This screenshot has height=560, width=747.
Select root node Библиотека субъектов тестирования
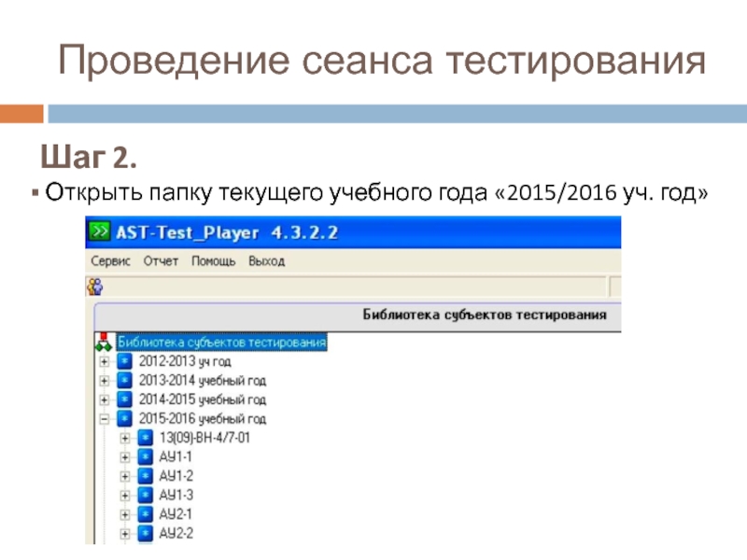[222, 342]
